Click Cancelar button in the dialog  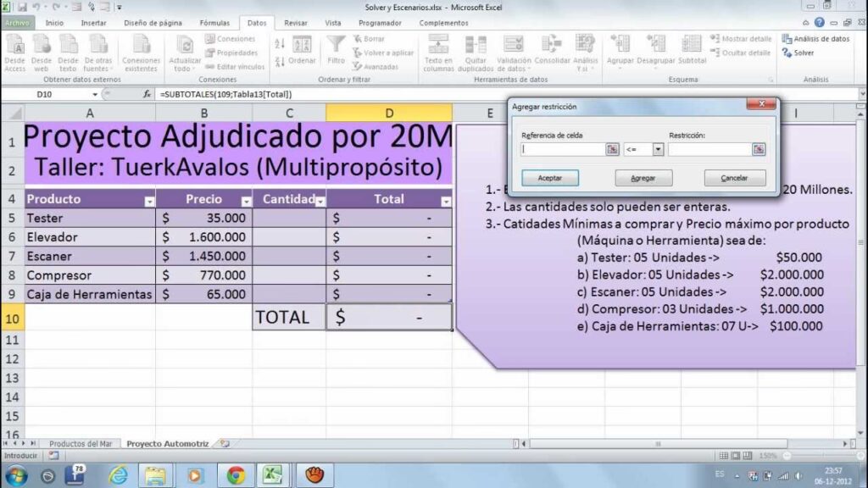coord(734,178)
